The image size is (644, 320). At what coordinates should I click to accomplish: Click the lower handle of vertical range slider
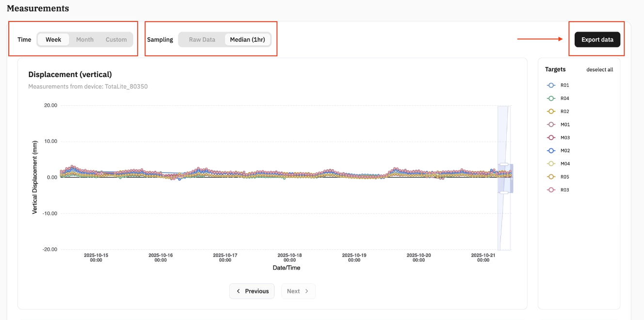[x=504, y=192]
